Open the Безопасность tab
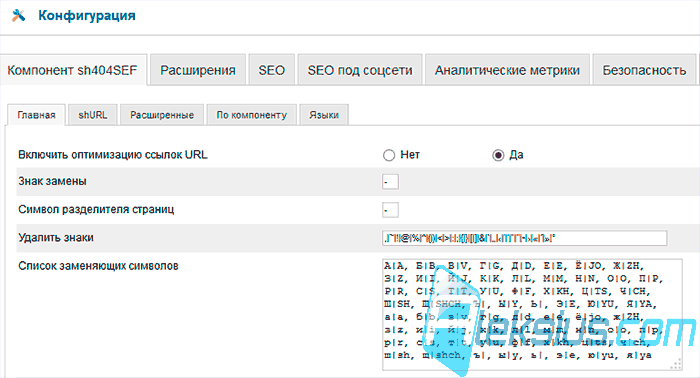The width and height of the screenshot is (700, 378). (x=644, y=70)
